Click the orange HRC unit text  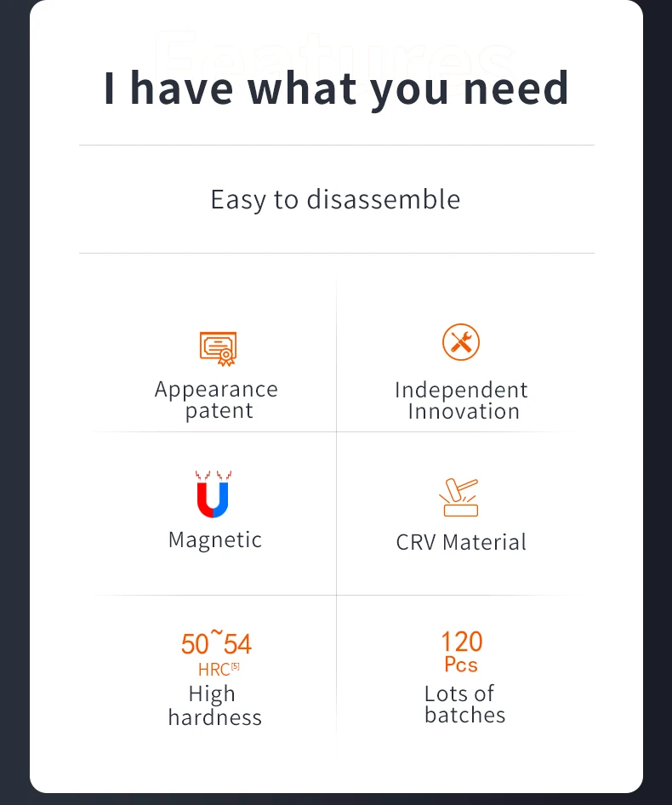click(x=214, y=670)
